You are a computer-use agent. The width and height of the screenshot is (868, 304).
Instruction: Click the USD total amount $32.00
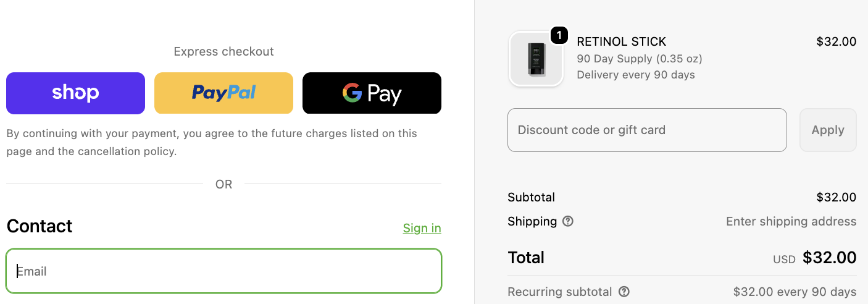tap(829, 258)
